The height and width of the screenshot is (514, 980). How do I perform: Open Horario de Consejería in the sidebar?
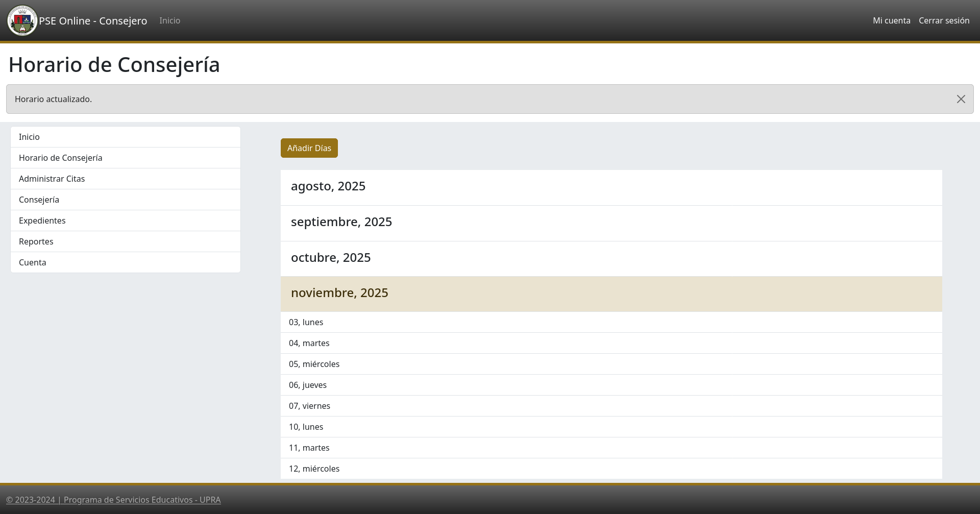tap(126, 158)
